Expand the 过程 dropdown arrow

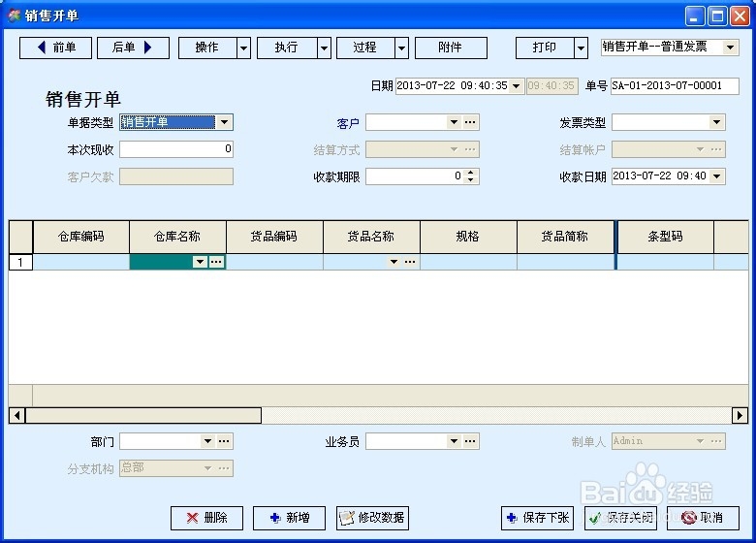pyautogui.click(x=401, y=48)
